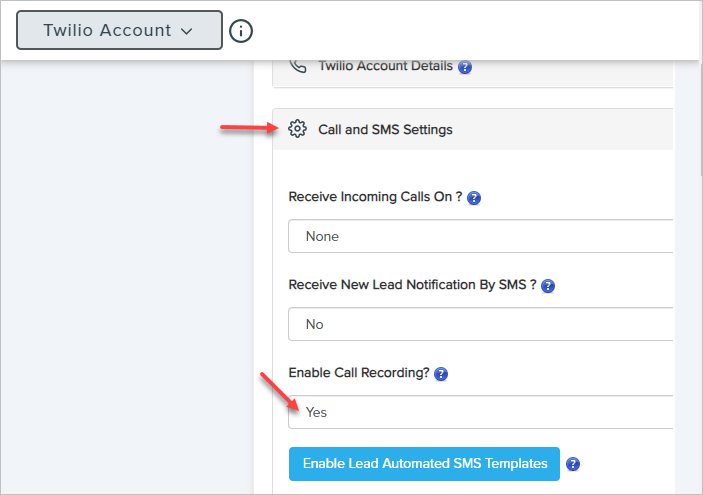Click the chevron arrow in Twilio Account button

point(187,31)
